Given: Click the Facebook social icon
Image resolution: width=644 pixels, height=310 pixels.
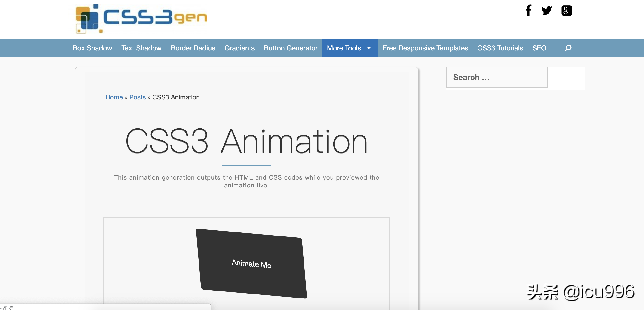Looking at the screenshot, I should pyautogui.click(x=529, y=10).
